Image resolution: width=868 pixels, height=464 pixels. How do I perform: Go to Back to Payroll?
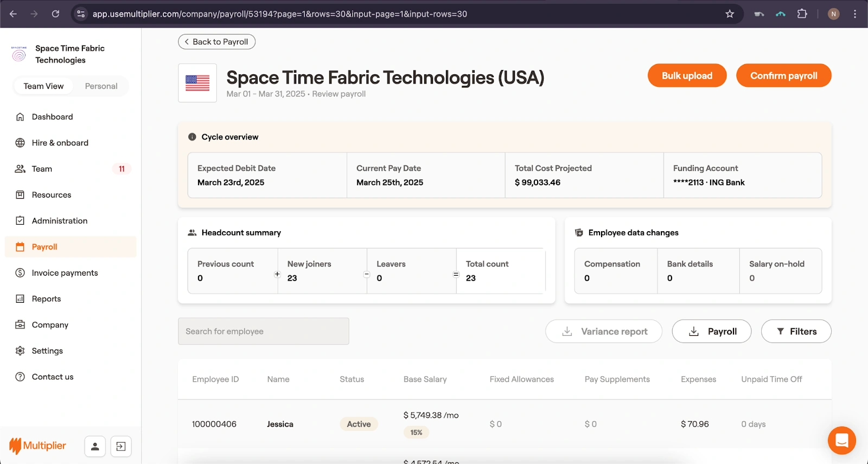click(216, 42)
